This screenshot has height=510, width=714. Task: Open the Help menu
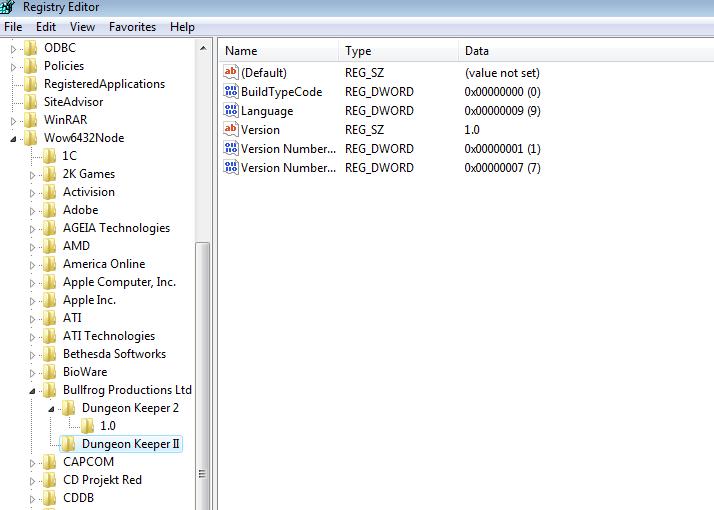[182, 27]
